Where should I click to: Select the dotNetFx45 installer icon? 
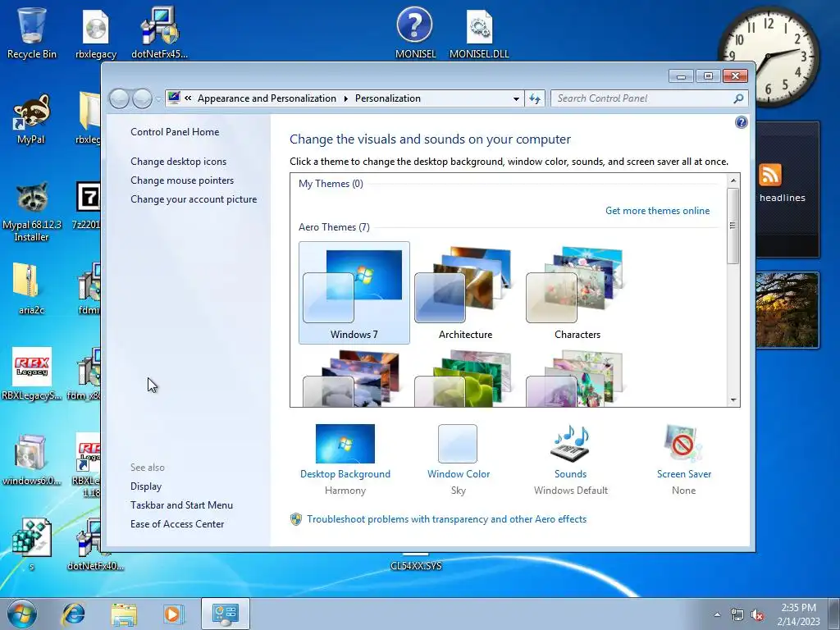click(160, 32)
